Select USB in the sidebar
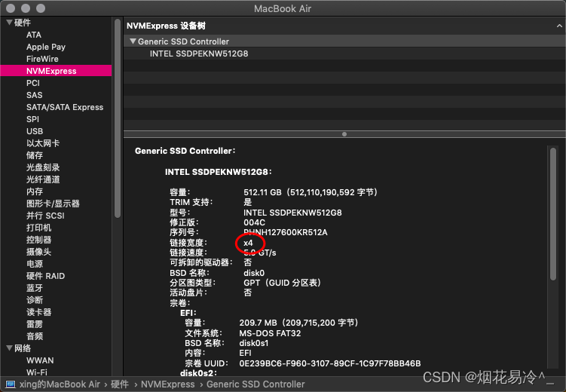 tap(35, 131)
